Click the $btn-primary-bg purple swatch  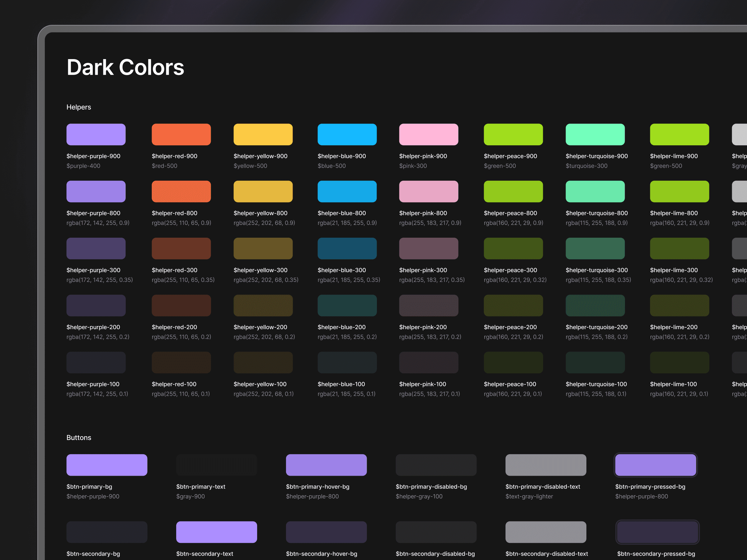(x=107, y=465)
